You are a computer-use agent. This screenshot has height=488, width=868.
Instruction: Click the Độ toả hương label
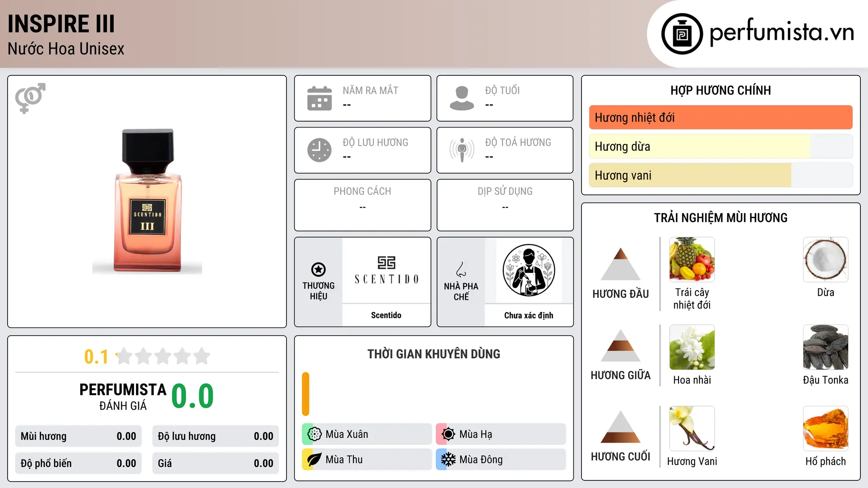(518, 142)
